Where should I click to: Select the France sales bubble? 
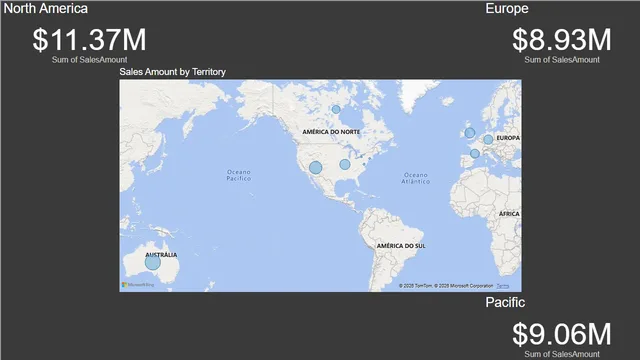coord(475,154)
